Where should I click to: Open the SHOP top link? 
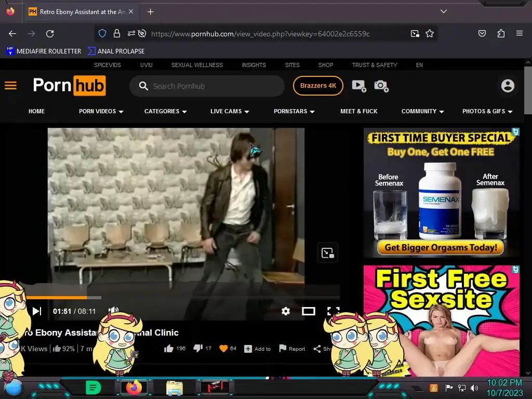pos(326,65)
